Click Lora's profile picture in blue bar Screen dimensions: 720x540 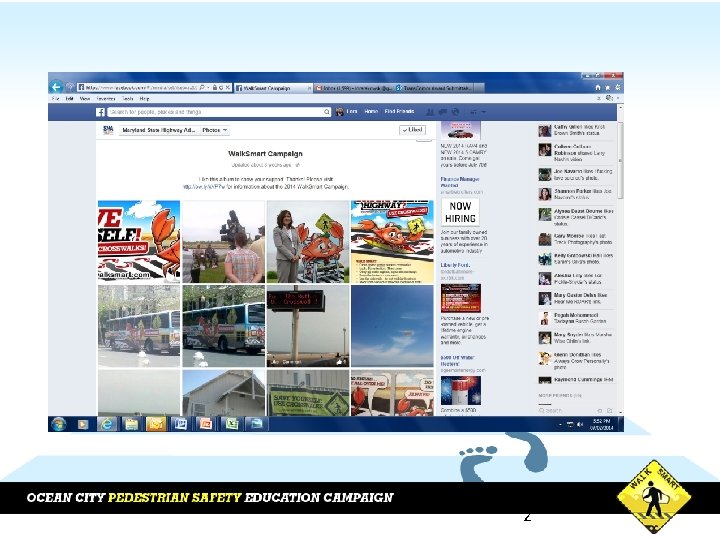pyautogui.click(x=340, y=112)
